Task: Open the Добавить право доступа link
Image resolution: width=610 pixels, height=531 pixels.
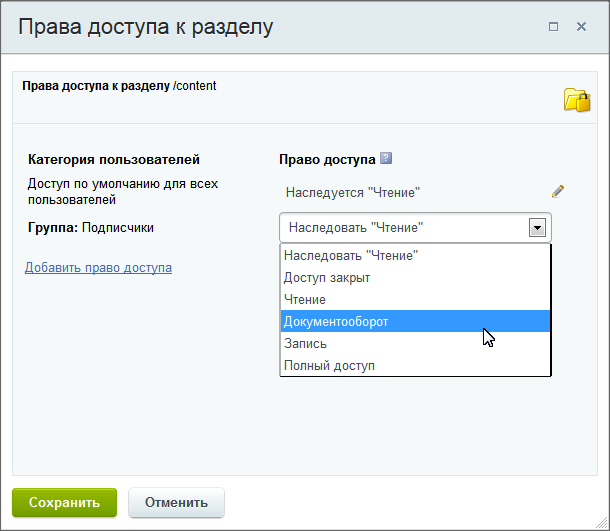Action: click(98, 268)
